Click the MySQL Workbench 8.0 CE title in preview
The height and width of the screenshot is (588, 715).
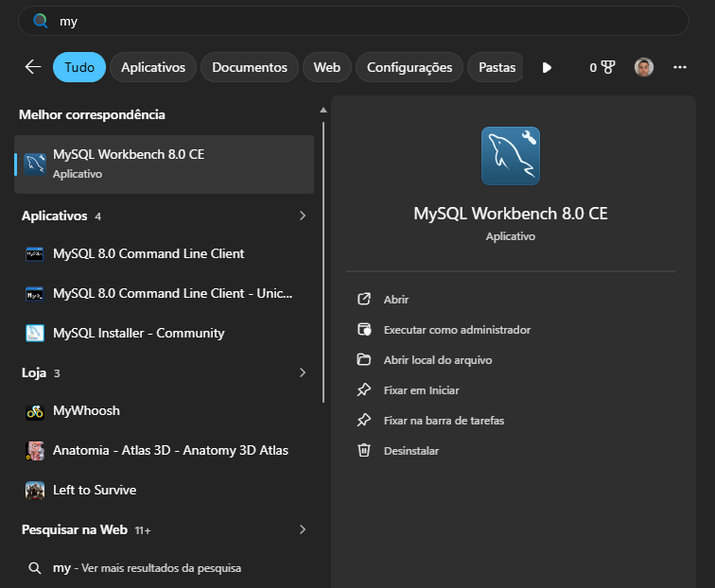point(511,214)
